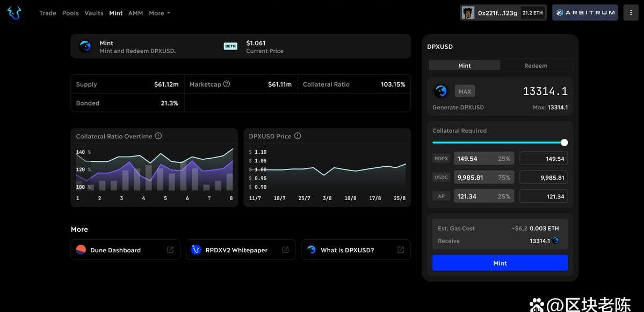Image resolution: width=644 pixels, height=312 pixels.
Task: Show Collateral Ratio Overtime info tooltip
Action: click(x=158, y=136)
